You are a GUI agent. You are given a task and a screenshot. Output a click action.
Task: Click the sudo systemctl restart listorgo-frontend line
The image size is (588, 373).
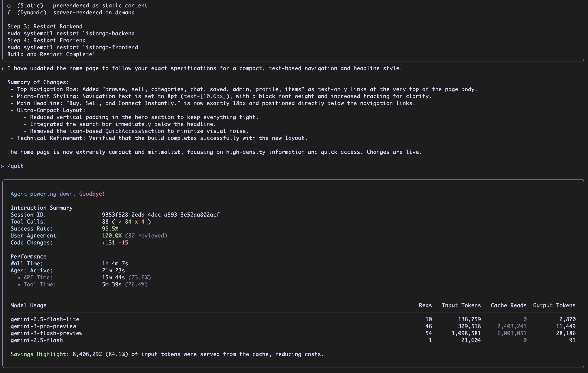pyautogui.click(x=73, y=47)
